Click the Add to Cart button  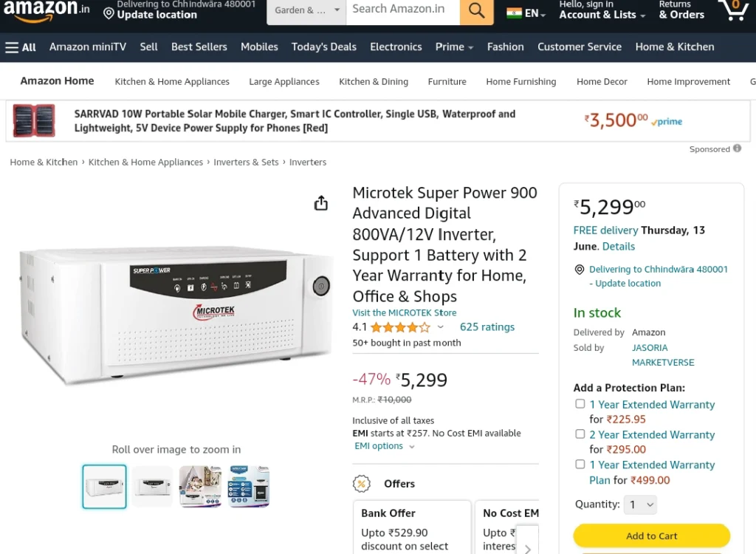[x=651, y=536]
